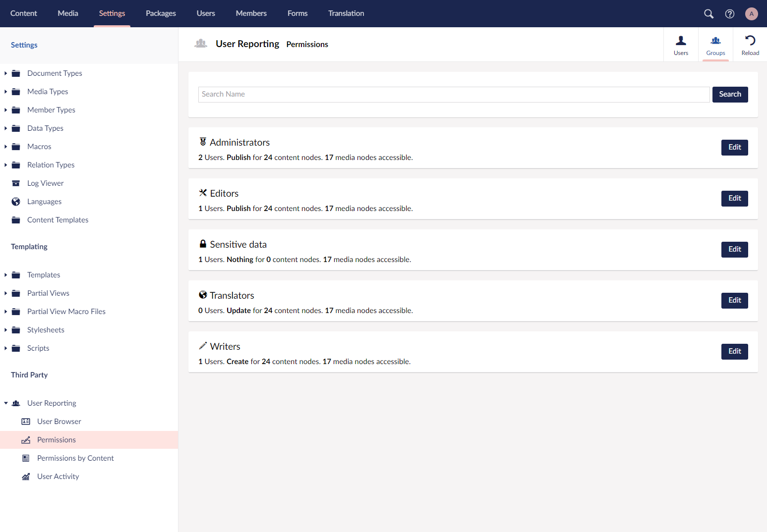
Task: Expand the Document Types tree node
Action: point(5,73)
